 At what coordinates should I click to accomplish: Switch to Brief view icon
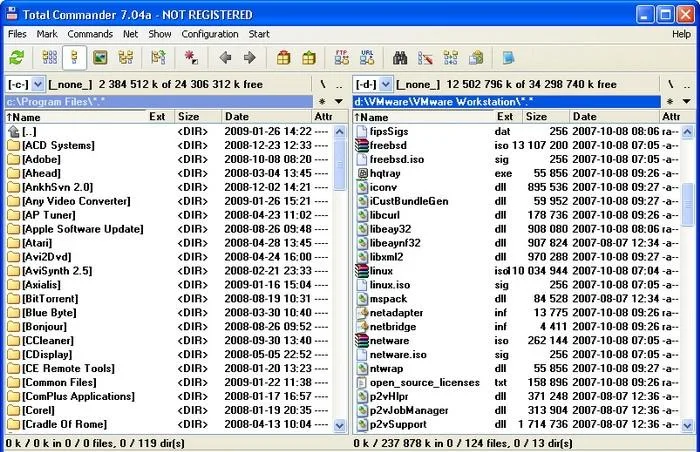click(50, 58)
